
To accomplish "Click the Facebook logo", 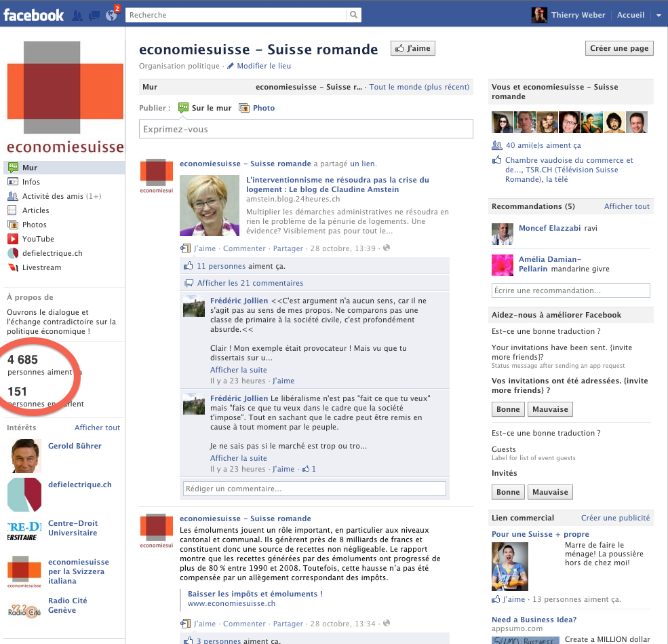I will point(33,16).
